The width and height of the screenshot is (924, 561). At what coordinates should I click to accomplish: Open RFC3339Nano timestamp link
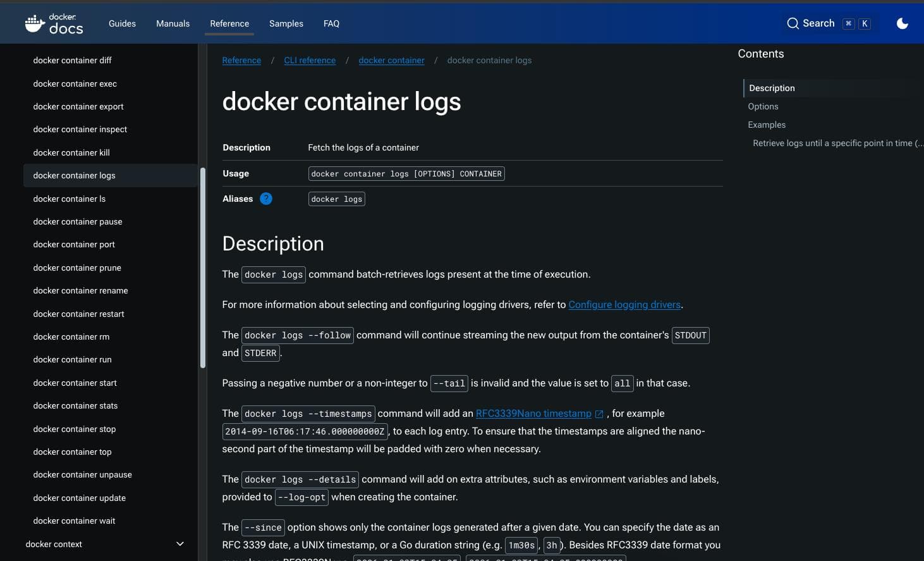pyautogui.click(x=533, y=414)
